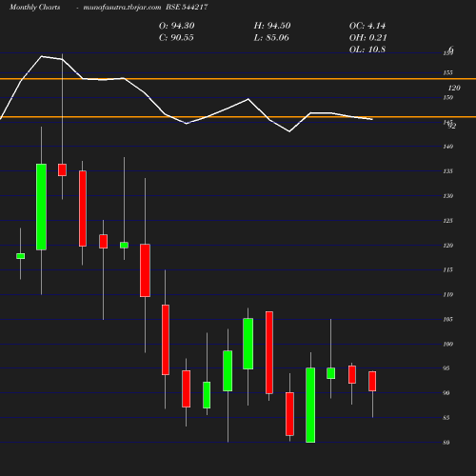The width and height of the screenshot is (476, 476).
Task: Select the "BSE 544217" symbol label
Action: (x=187, y=8)
